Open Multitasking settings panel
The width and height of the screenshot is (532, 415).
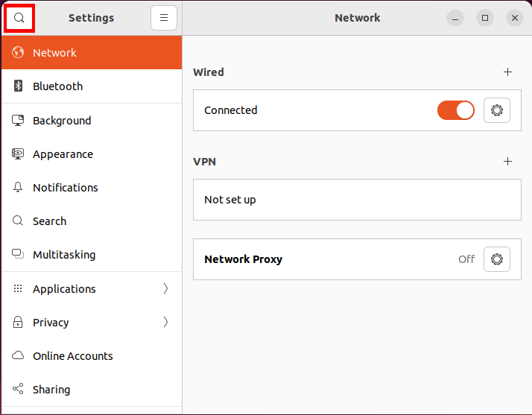(x=92, y=254)
